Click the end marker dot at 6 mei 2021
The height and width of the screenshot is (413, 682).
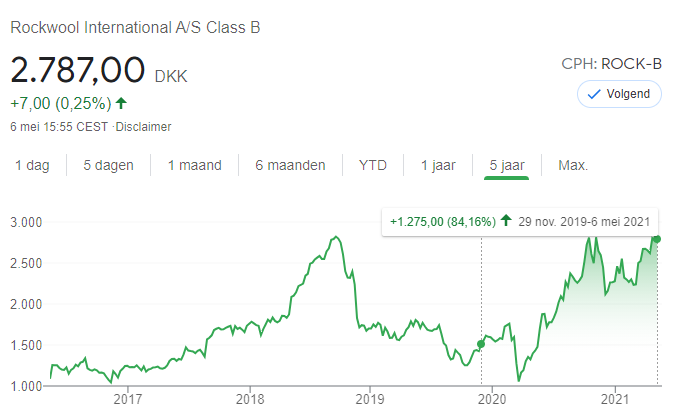coord(657,239)
